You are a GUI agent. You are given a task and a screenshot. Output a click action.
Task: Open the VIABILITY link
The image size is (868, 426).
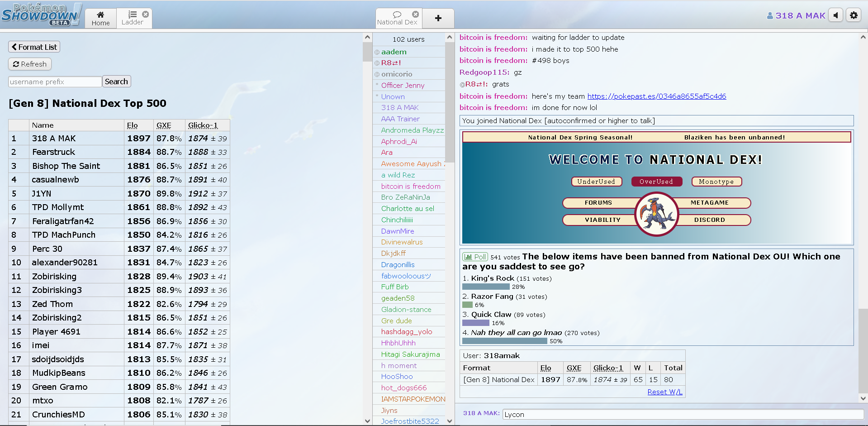coord(602,220)
